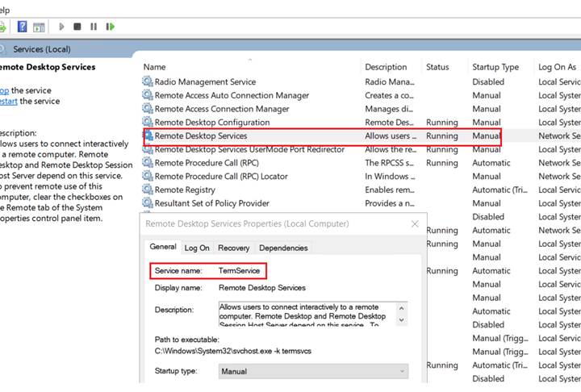The height and width of the screenshot is (392, 581).
Task: Start service with the play toolbar icon
Action: [x=61, y=27]
